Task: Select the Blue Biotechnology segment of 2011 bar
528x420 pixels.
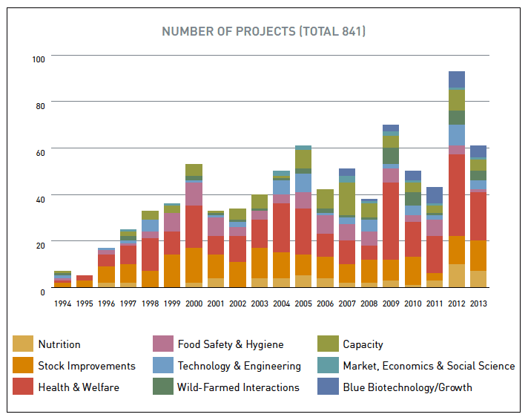Action: tap(435, 195)
